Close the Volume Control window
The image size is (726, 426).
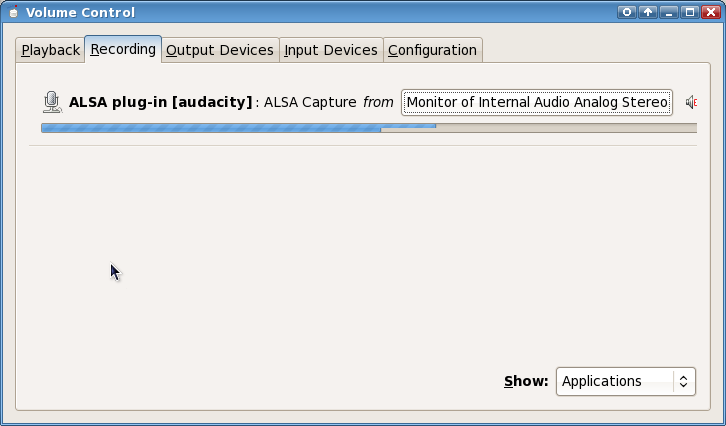[x=711, y=12]
